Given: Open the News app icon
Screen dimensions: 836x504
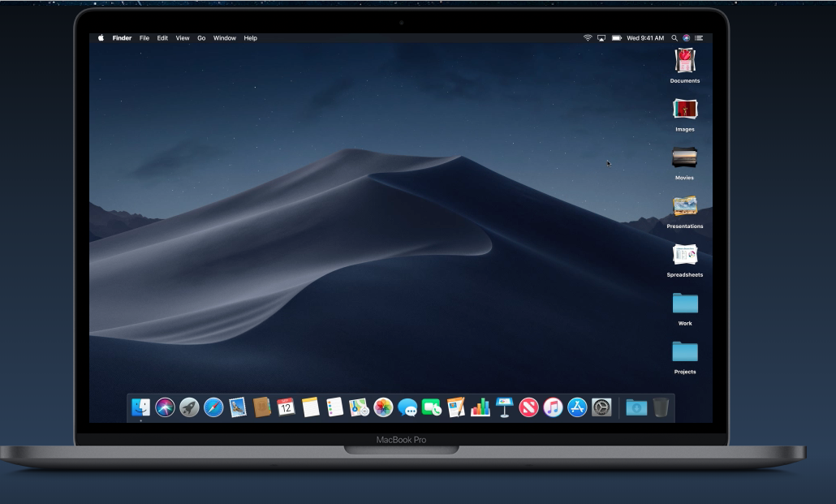Looking at the screenshot, I should (529, 407).
